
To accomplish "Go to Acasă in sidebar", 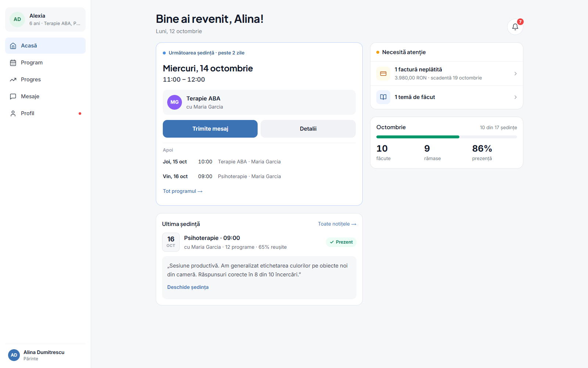I will coord(46,46).
